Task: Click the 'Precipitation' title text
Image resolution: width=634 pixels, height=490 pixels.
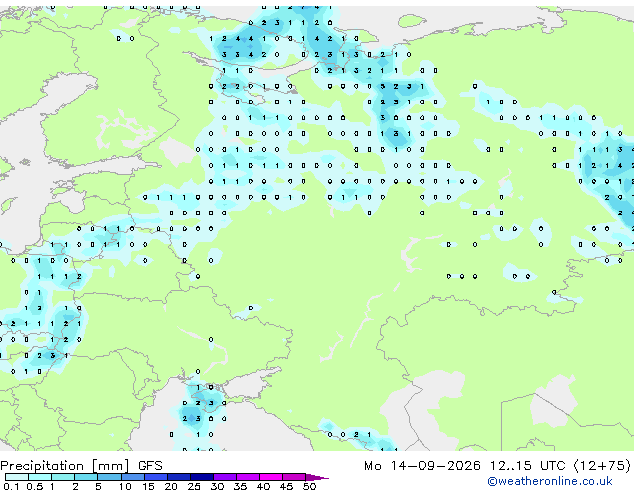Action: [42, 466]
